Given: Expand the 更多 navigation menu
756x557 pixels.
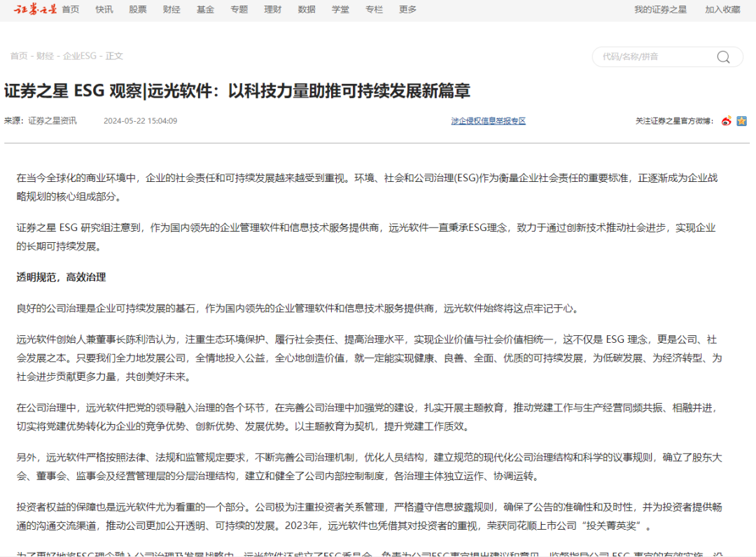Looking at the screenshot, I should point(407,9).
